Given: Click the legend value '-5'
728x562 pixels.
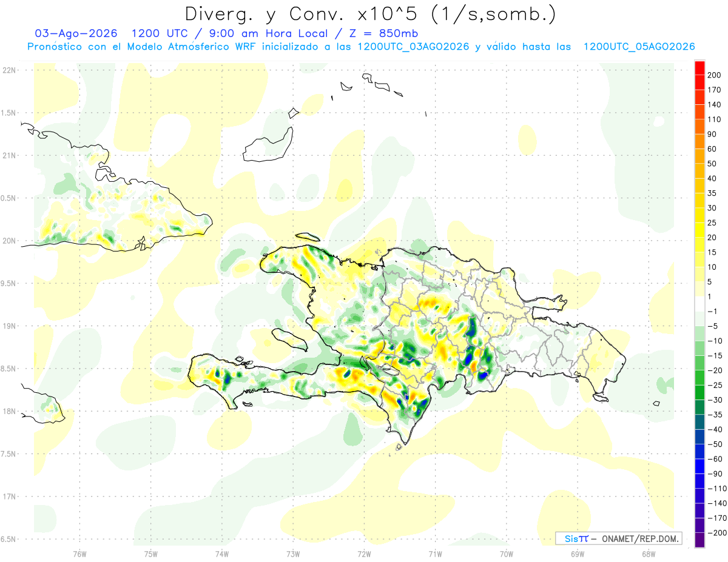Looking at the screenshot, I should point(712,326).
